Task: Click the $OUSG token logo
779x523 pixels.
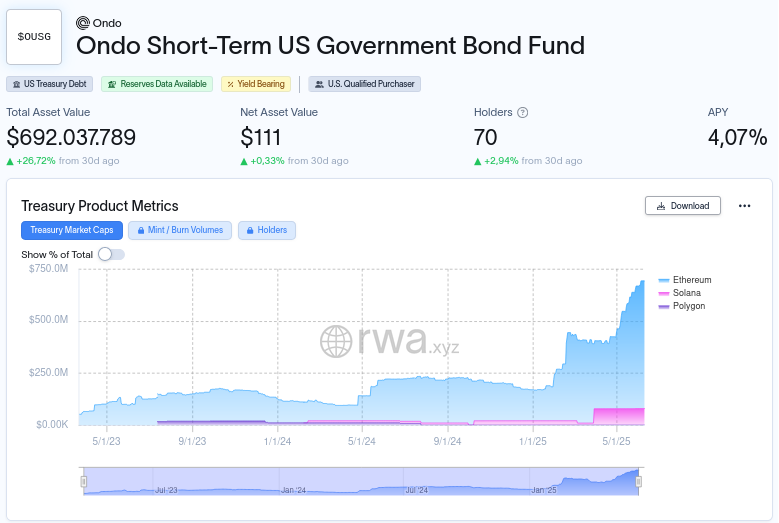Action: (34, 36)
